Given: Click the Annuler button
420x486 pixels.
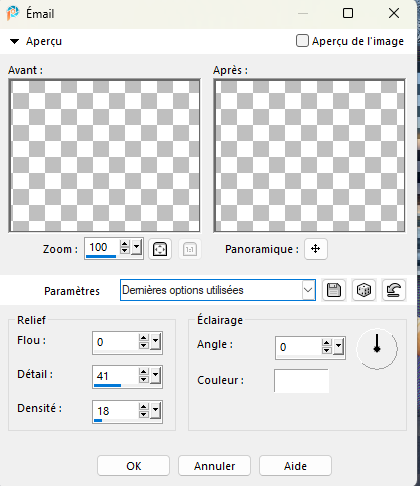Looking at the screenshot, I should pos(214,466).
